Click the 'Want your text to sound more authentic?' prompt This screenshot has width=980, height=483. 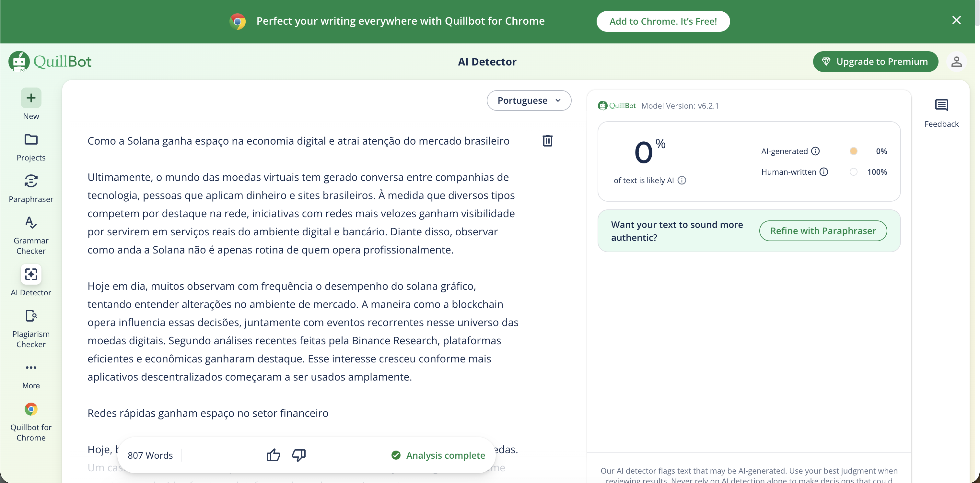coord(677,231)
